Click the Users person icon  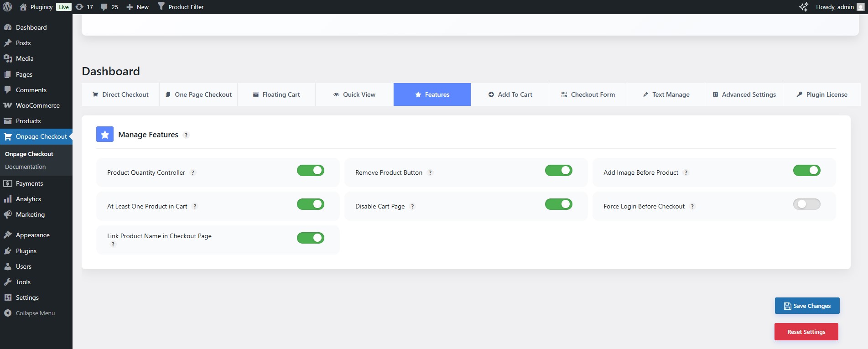tap(8, 266)
